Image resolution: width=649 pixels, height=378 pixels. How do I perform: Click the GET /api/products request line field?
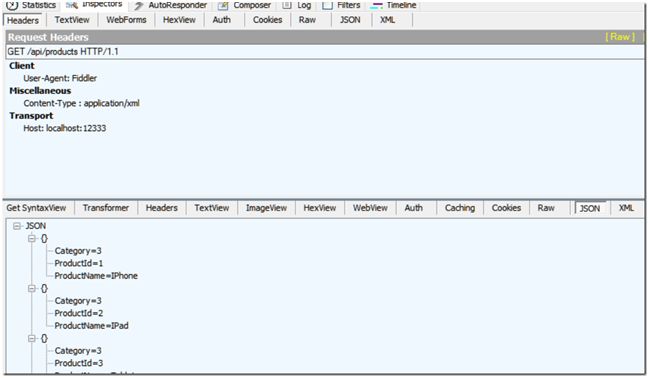pos(324,52)
